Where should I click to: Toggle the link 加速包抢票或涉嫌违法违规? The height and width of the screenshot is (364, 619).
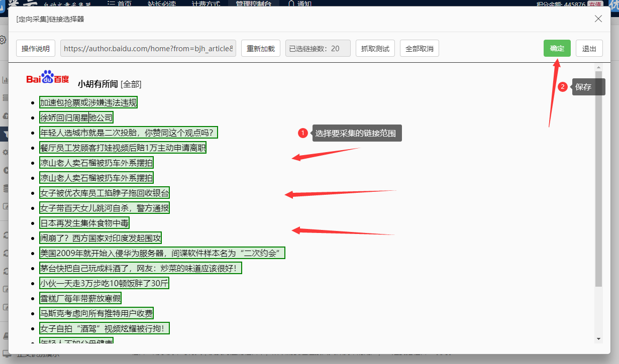[88, 103]
